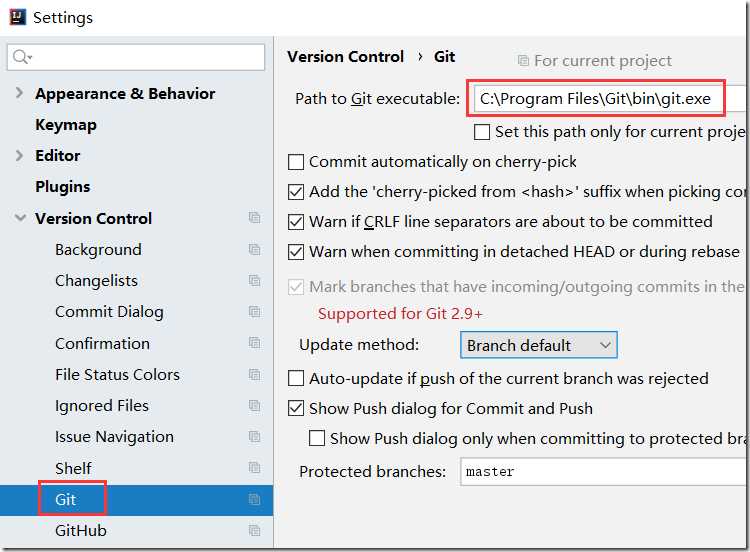Click the project-level icon beside Background

coord(255,249)
